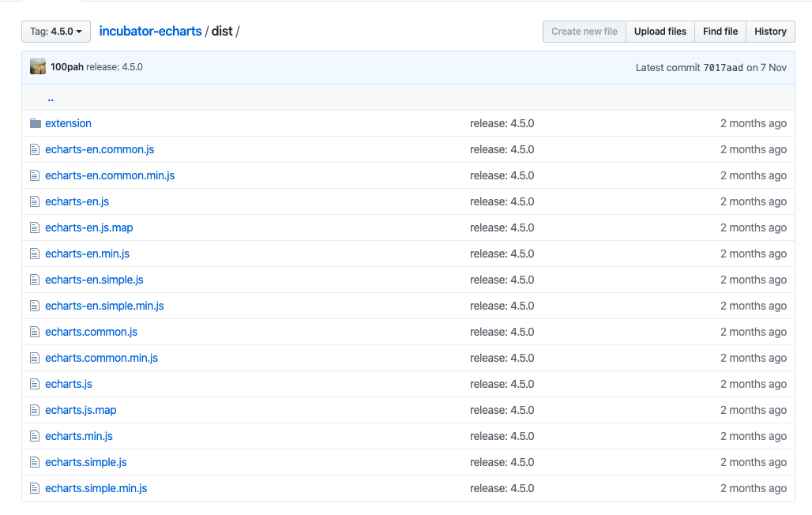View History of the dist folder
Screen dimensions: 812x515
pos(770,32)
